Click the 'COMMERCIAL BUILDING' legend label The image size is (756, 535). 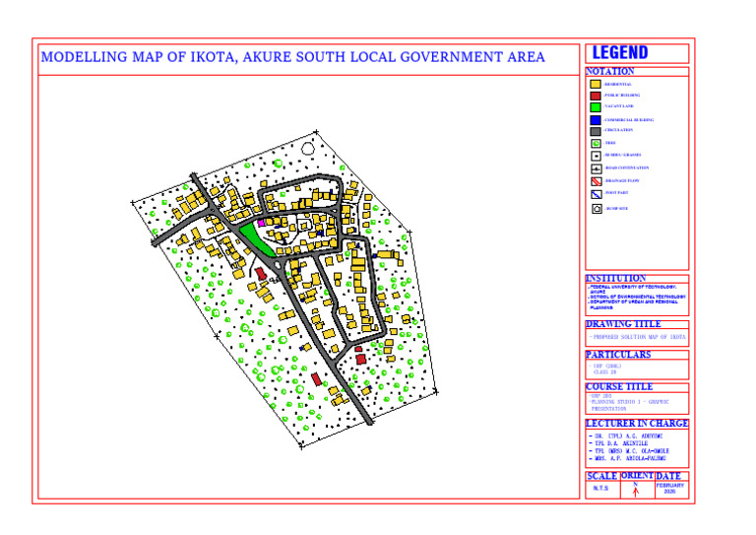pos(629,120)
